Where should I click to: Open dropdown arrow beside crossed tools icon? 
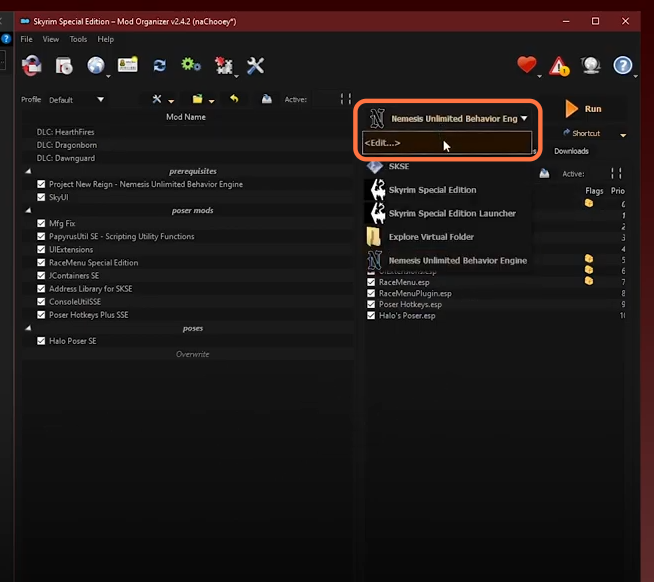pos(171,101)
